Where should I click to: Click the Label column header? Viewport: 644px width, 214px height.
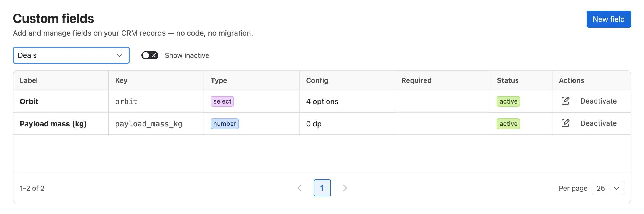(x=61, y=80)
